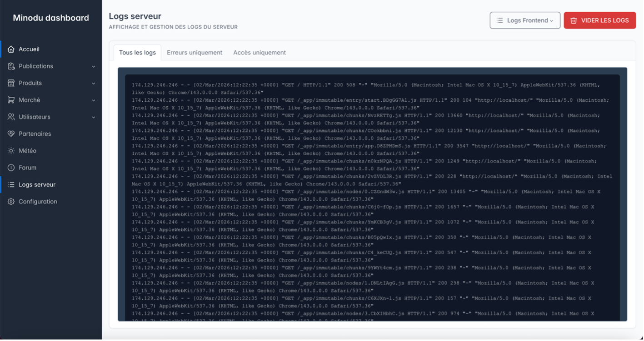This screenshot has width=644, height=341.
Task: Click the Marché shopping cart icon
Action: [x=11, y=100]
